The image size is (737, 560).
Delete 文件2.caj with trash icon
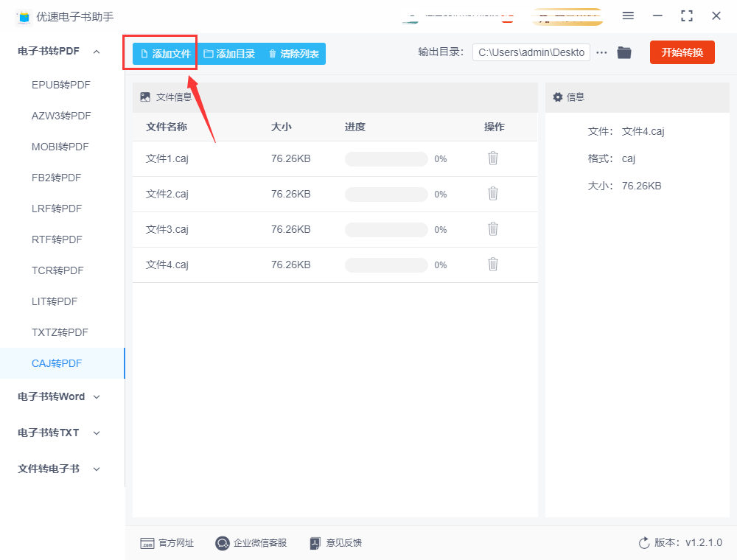click(x=492, y=194)
